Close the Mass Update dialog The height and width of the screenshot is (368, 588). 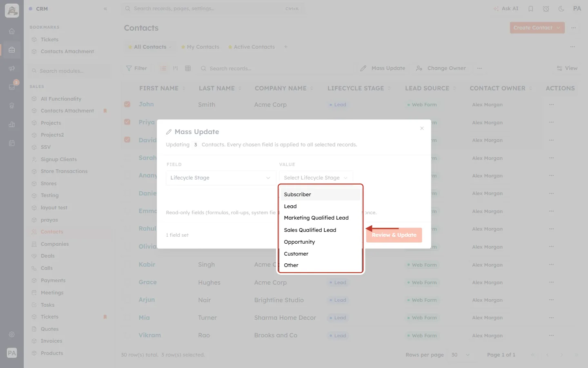pos(422,128)
